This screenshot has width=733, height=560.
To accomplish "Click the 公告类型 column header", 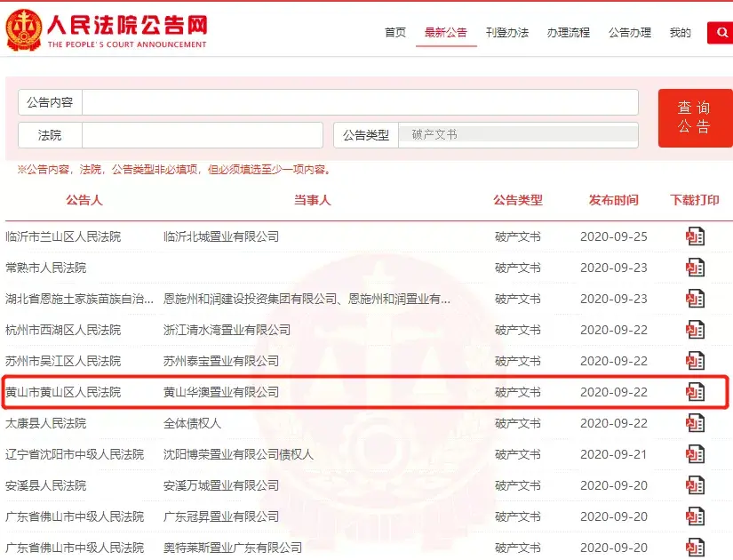I will point(518,200).
